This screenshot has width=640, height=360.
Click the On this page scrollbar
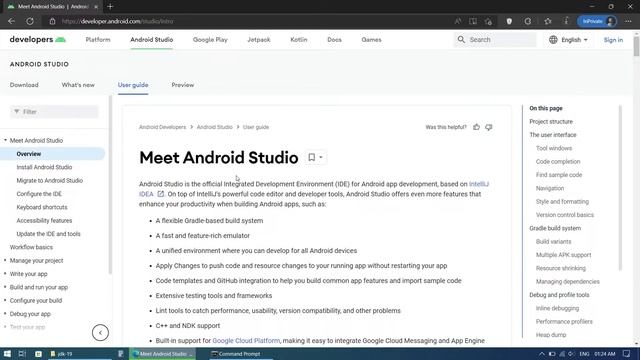click(620, 188)
